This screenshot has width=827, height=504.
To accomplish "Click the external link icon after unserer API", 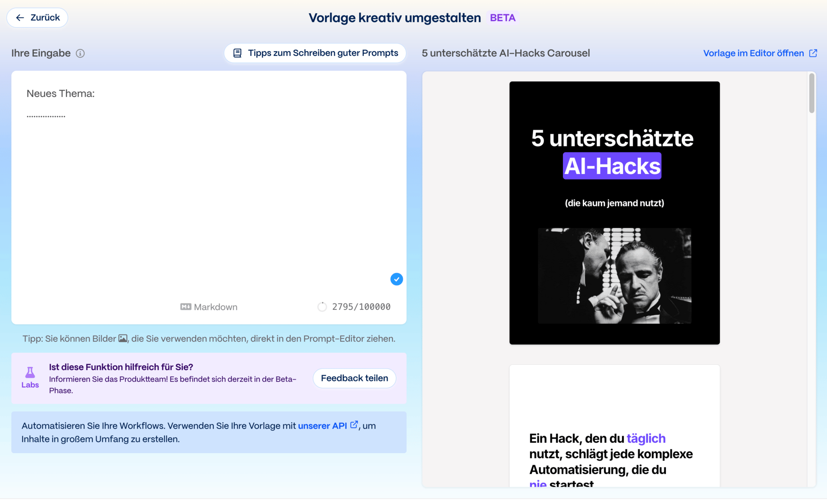I will point(354,425).
